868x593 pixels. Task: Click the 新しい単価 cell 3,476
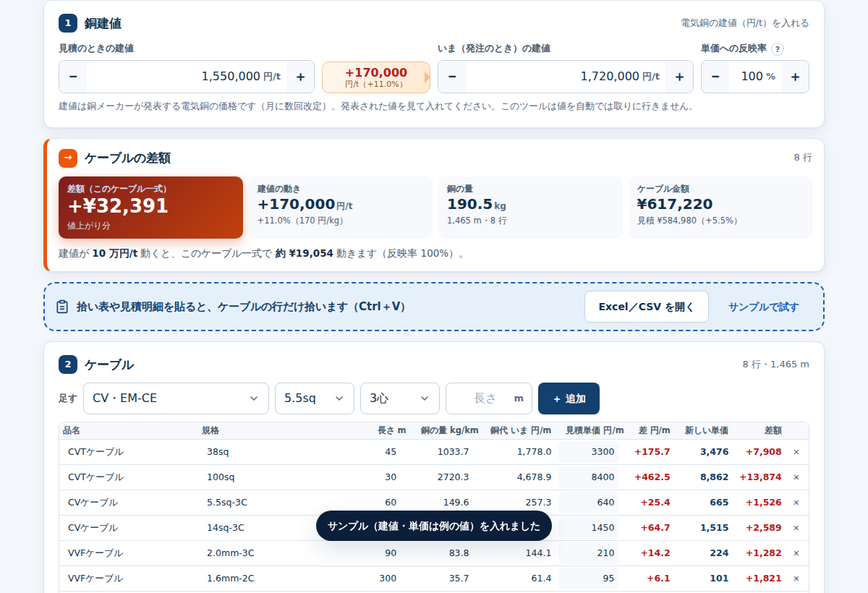pyautogui.click(x=714, y=452)
